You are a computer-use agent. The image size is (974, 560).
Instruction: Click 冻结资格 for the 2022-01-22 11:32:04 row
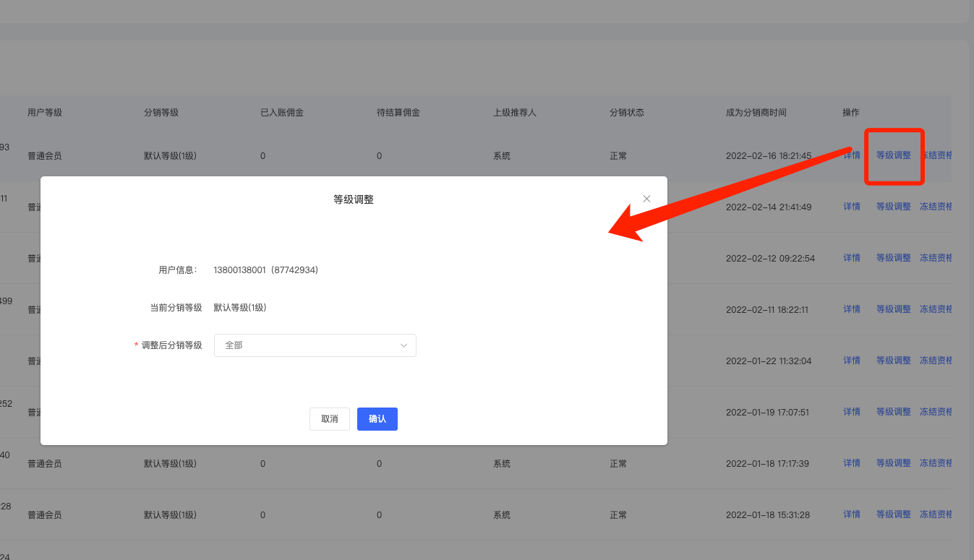[x=936, y=361]
